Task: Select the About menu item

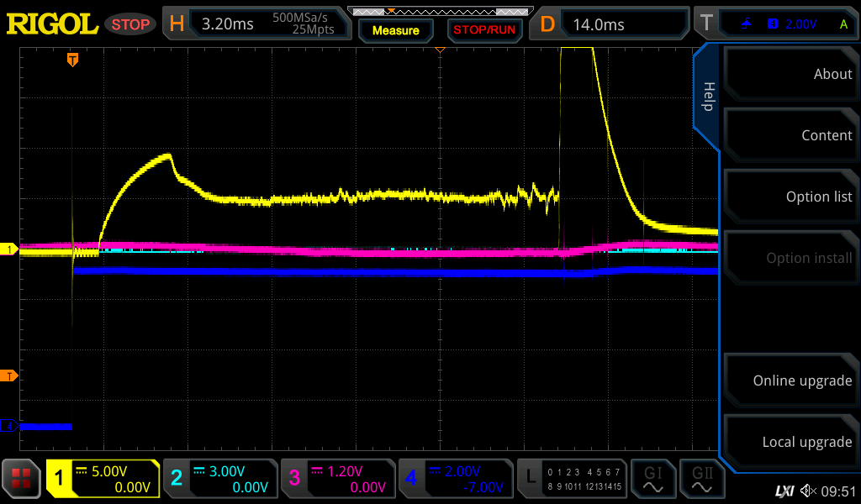Action: click(790, 74)
